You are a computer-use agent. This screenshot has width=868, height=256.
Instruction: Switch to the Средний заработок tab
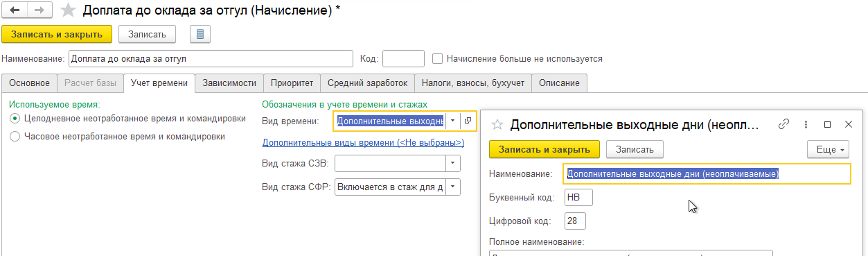(367, 83)
